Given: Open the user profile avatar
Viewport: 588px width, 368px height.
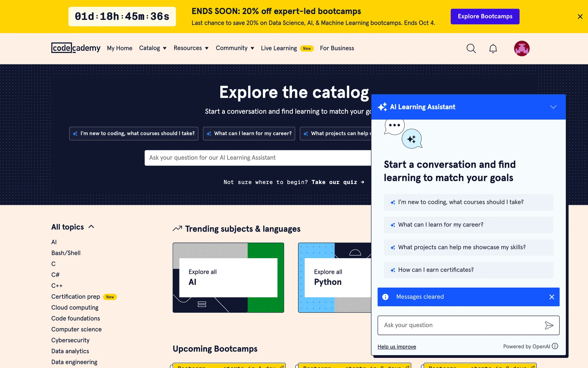Looking at the screenshot, I should pos(522,48).
